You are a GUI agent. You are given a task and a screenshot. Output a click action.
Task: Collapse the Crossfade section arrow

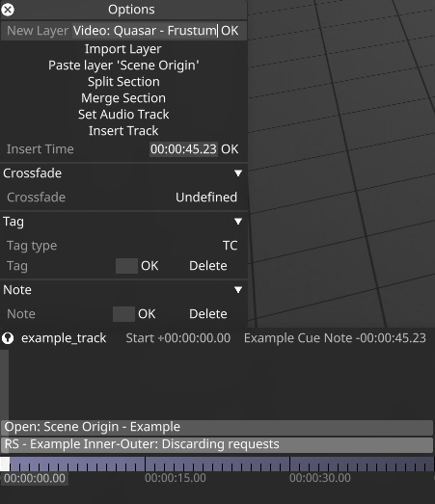pos(238,173)
